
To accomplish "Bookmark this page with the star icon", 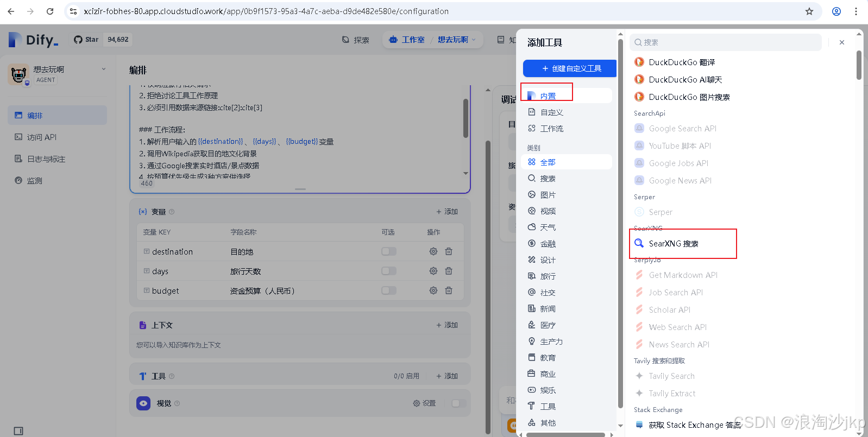I will coord(809,11).
